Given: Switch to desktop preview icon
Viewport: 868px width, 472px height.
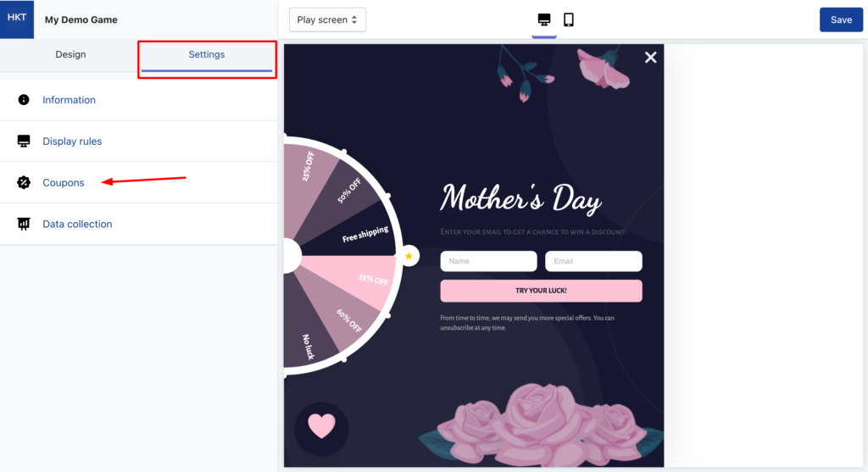Looking at the screenshot, I should [x=544, y=20].
